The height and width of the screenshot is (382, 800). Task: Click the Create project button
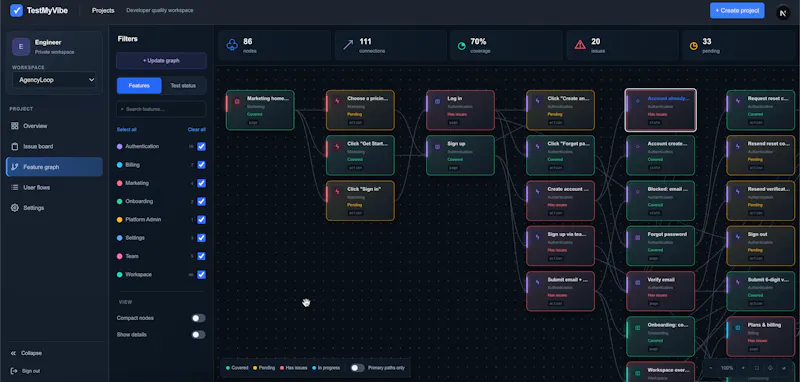click(x=737, y=10)
